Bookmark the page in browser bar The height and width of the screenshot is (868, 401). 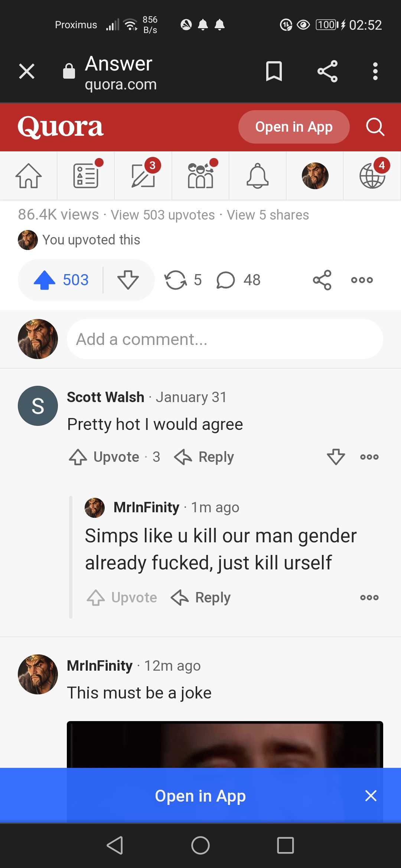(x=274, y=71)
